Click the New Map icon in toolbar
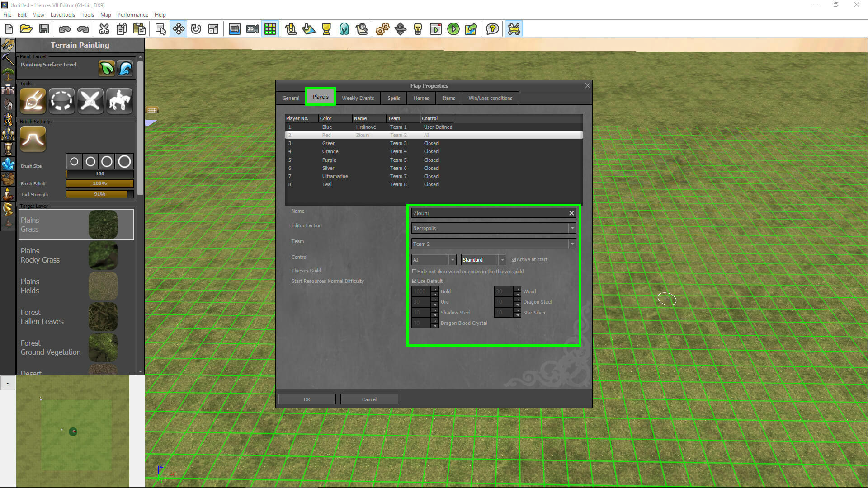 tap(9, 29)
